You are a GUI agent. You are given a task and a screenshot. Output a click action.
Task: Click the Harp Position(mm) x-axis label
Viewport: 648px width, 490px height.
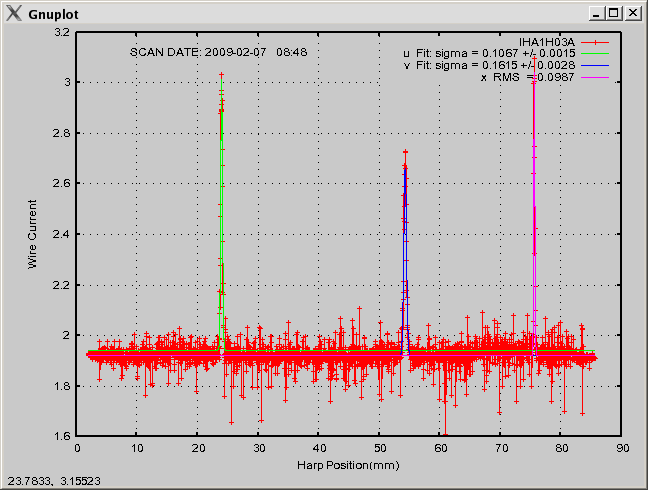(x=348, y=465)
